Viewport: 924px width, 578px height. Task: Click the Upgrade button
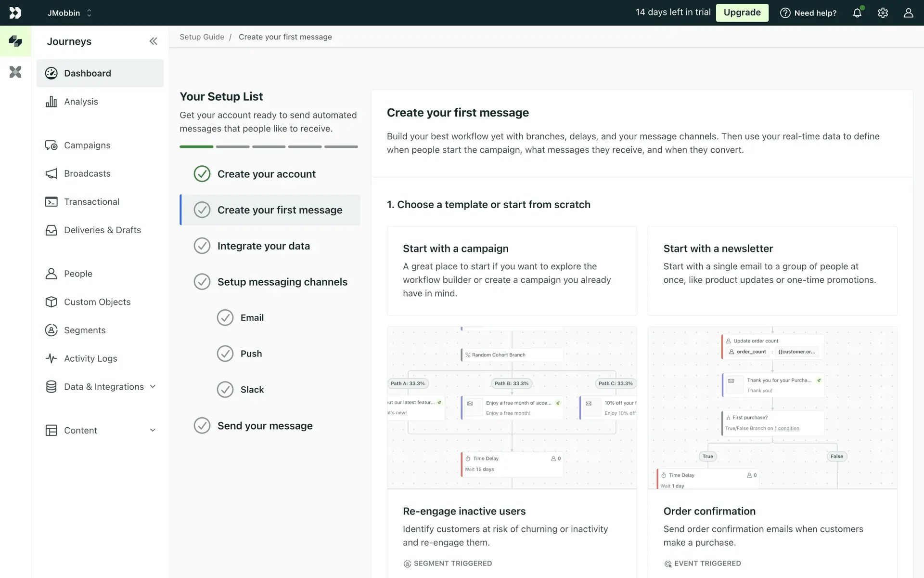pos(742,13)
